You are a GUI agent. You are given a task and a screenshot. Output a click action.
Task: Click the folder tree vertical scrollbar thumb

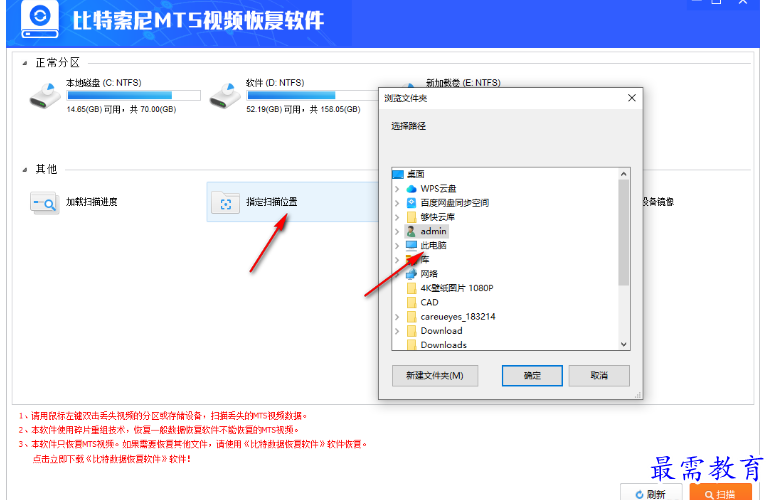point(624,232)
